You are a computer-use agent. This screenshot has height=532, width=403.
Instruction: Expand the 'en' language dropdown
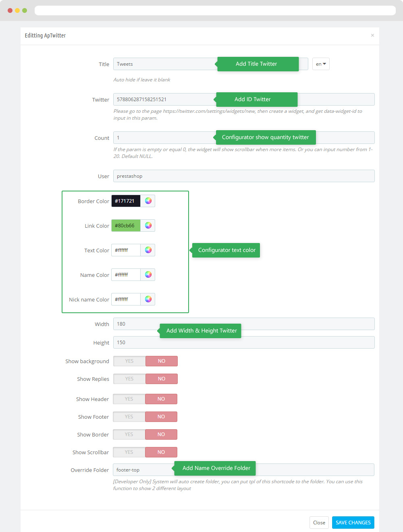click(x=321, y=64)
